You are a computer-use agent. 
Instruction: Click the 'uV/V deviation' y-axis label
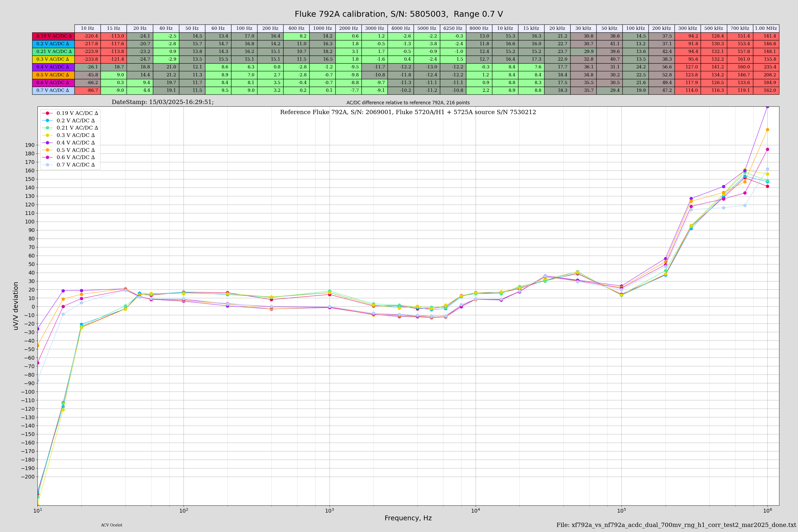(16, 306)
